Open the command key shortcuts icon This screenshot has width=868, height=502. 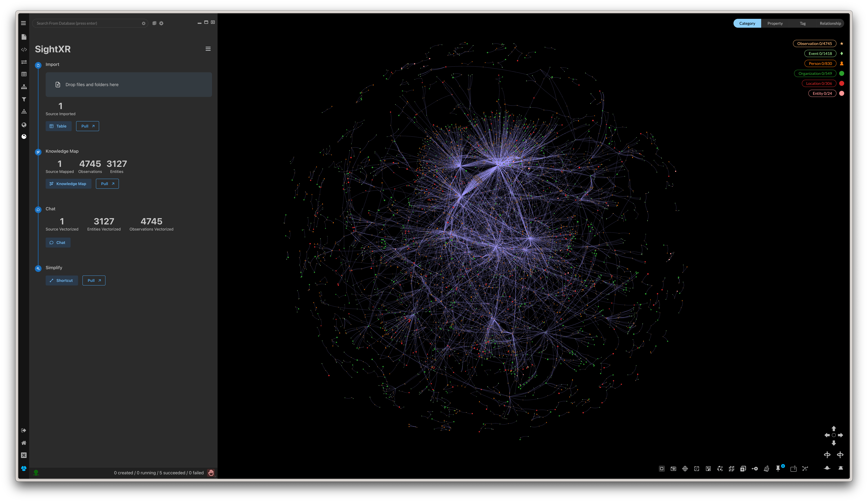click(24, 455)
